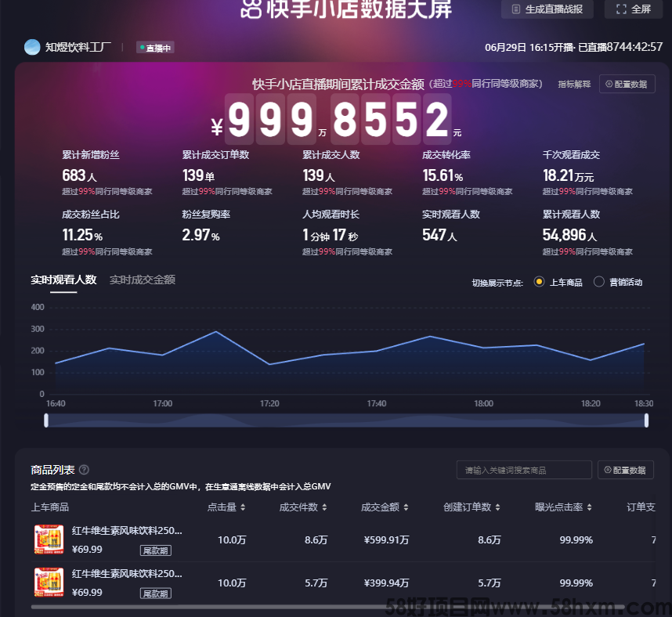This screenshot has width=672, height=617.
Task: Click the ¥399.94万 成交金额 cell
Action: 386,583
